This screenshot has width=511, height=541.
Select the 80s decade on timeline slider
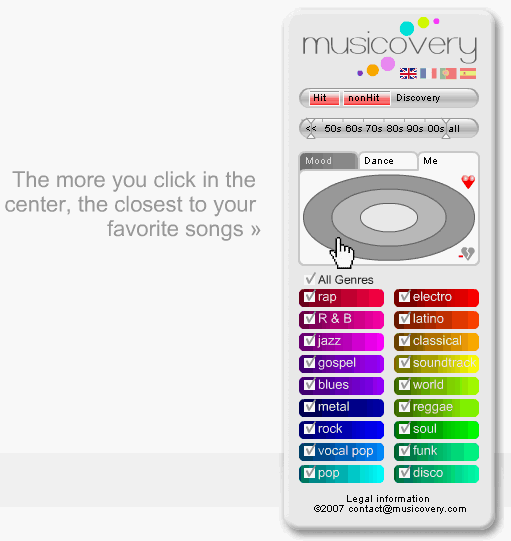click(x=395, y=129)
